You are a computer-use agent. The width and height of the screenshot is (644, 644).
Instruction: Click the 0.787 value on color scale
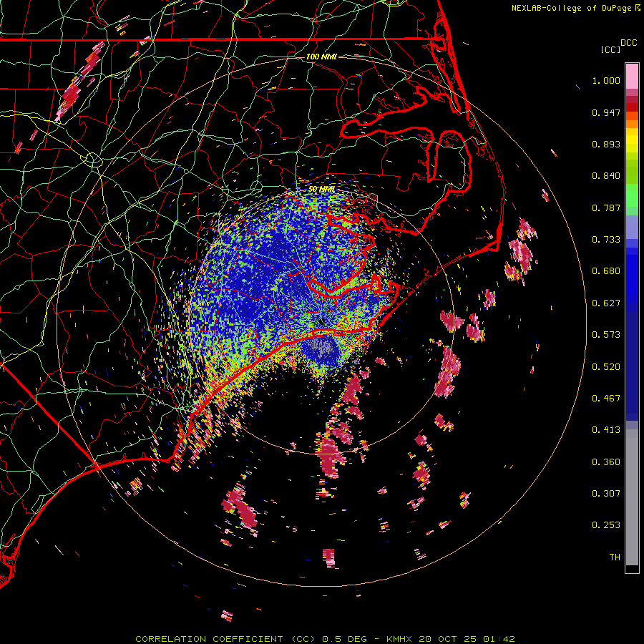tap(606, 208)
